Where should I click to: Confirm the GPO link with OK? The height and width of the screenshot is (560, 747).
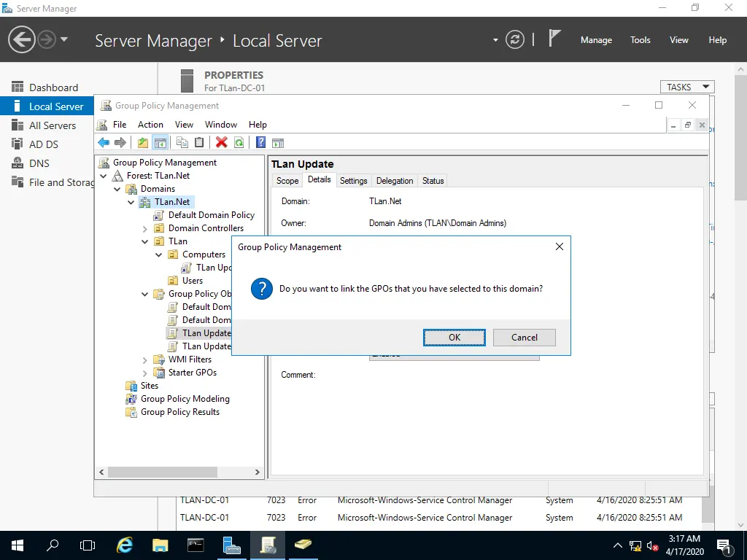click(x=454, y=337)
